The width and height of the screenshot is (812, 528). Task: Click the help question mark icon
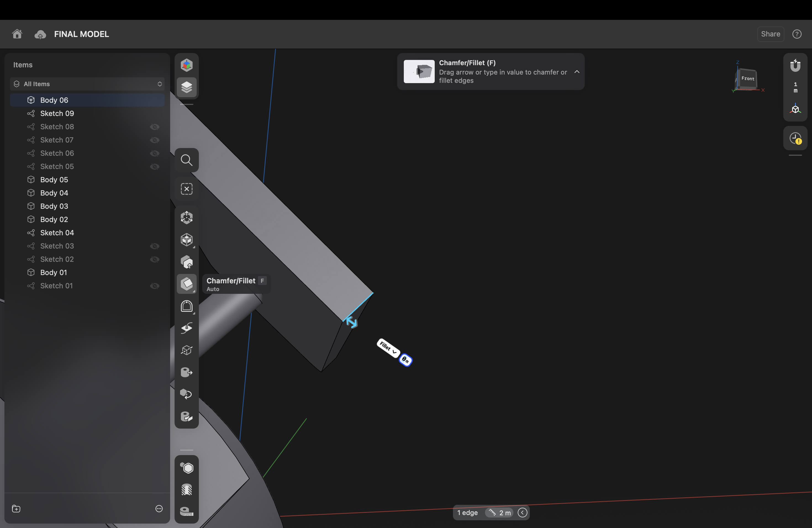point(797,34)
